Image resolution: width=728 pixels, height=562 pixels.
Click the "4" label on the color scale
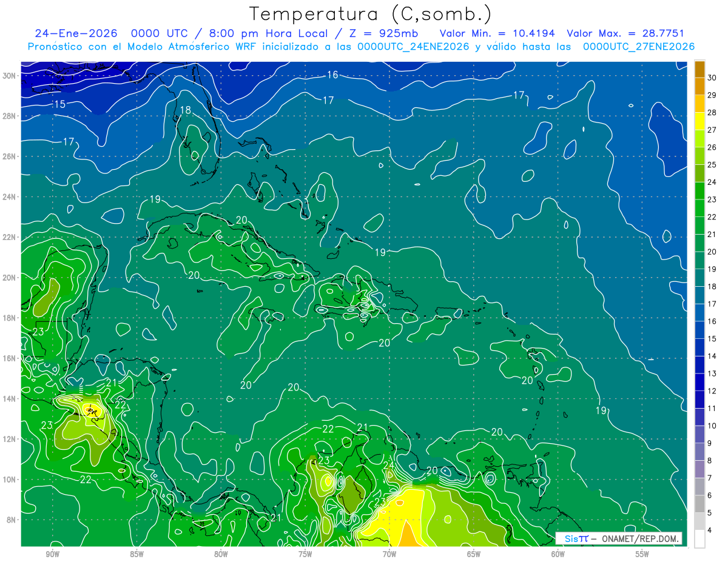pos(710,530)
